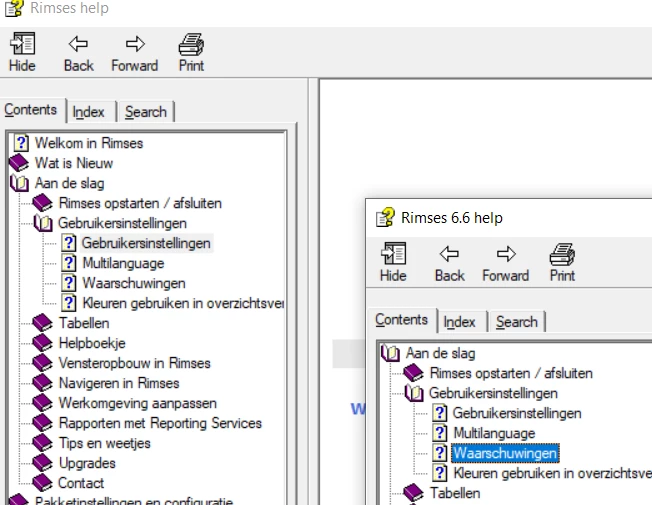Click topic icon next to Multilanguage in left tree
Viewport: 652px width, 505px height.
(69, 263)
